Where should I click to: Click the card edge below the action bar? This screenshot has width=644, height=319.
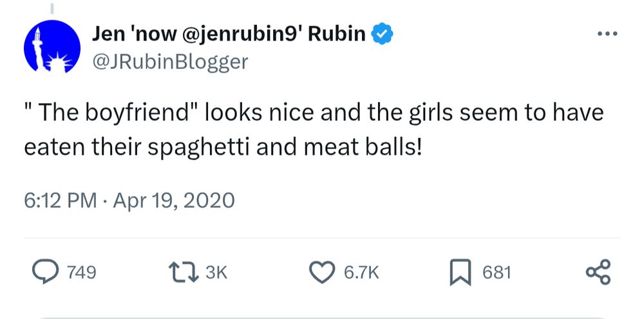tap(322, 316)
